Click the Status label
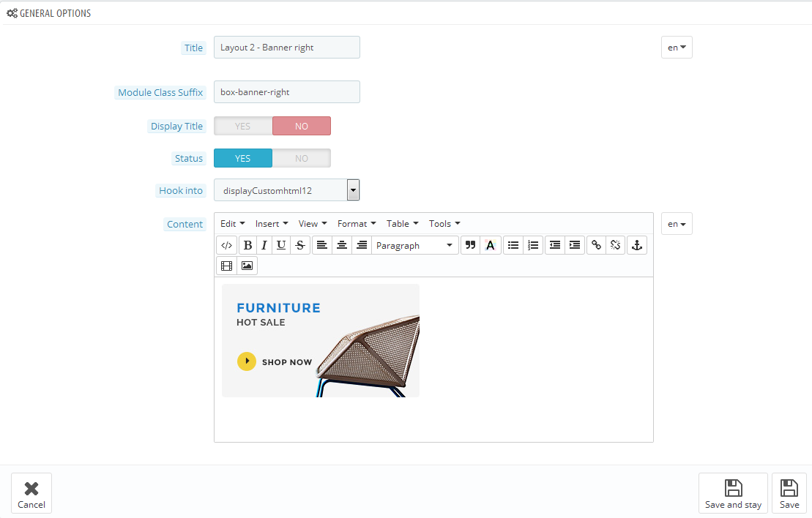The height and width of the screenshot is (518, 812). click(x=188, y=158)
